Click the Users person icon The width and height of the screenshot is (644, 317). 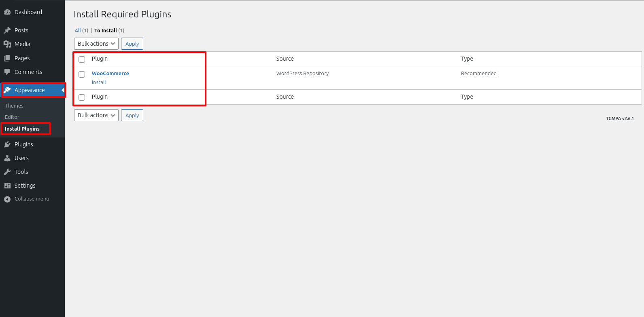(7, 158)
